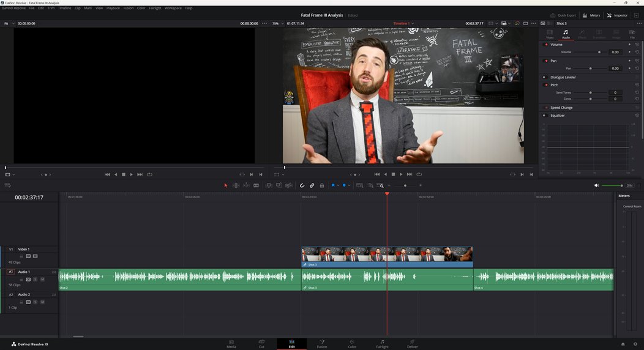Click the Quick Export button
Screen dimensions: 644x350
[x=563, y=15]
